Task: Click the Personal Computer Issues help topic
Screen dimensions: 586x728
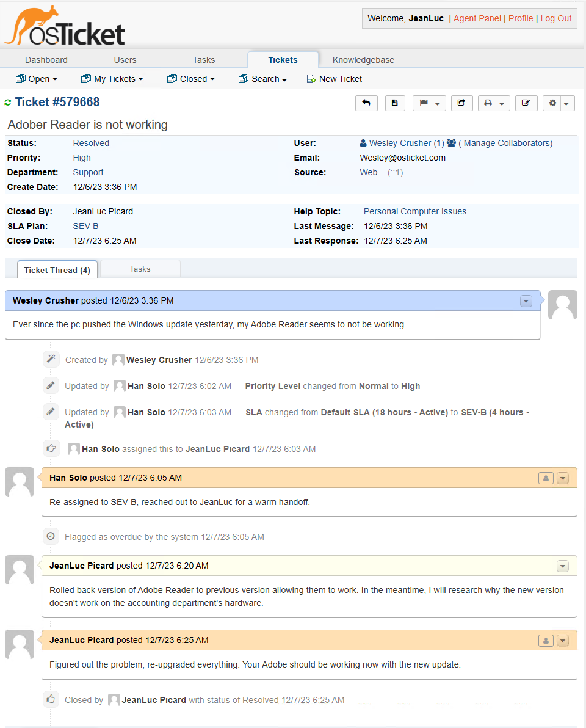Action: tap(415, 211)
